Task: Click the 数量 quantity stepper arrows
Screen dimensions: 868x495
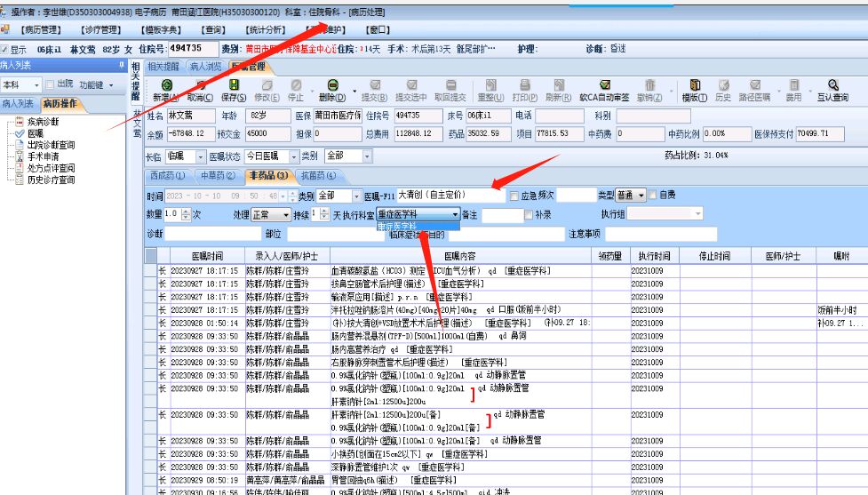Action: point(186,213)
